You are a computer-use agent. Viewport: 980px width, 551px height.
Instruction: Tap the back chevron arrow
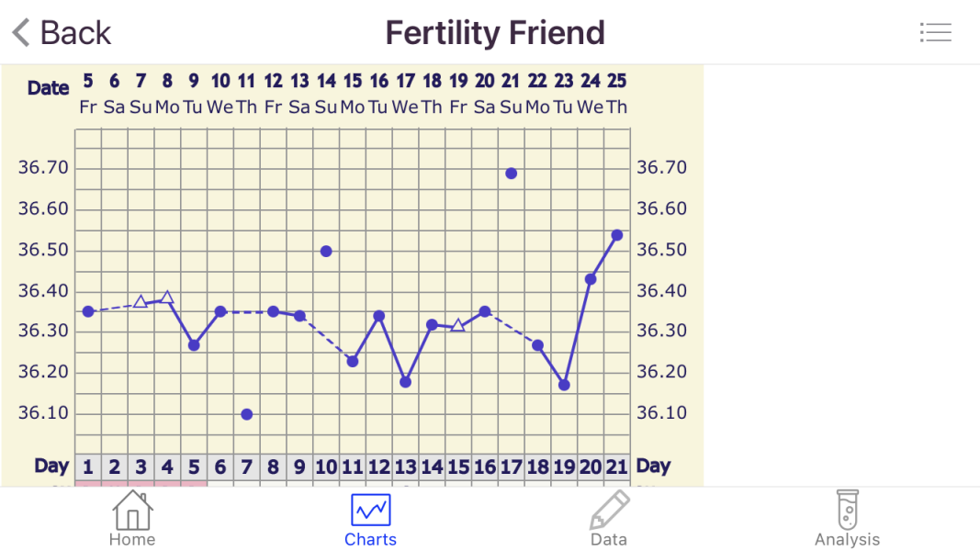(x=21, y=33)
